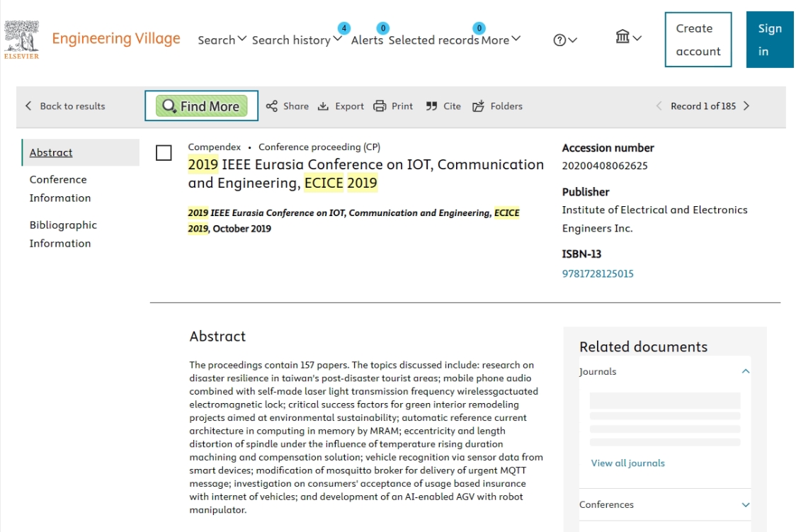Click View all journals link
Image resolution: width=796 pixels, height=532 pixels.
click(x=627, y=463)
